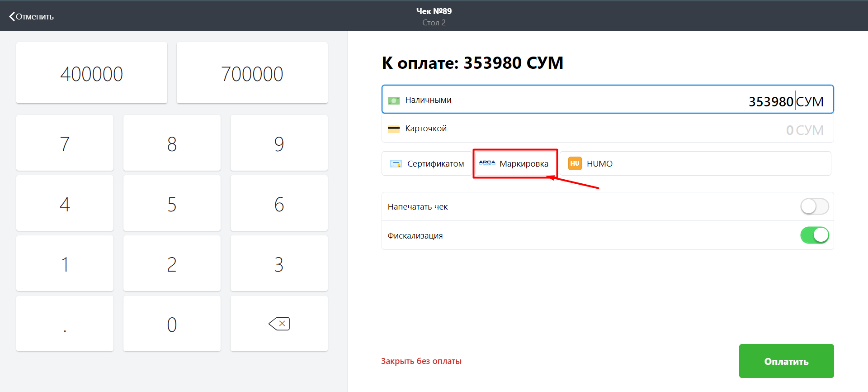Tap the quick amount 700000 button

coord(252,73)
